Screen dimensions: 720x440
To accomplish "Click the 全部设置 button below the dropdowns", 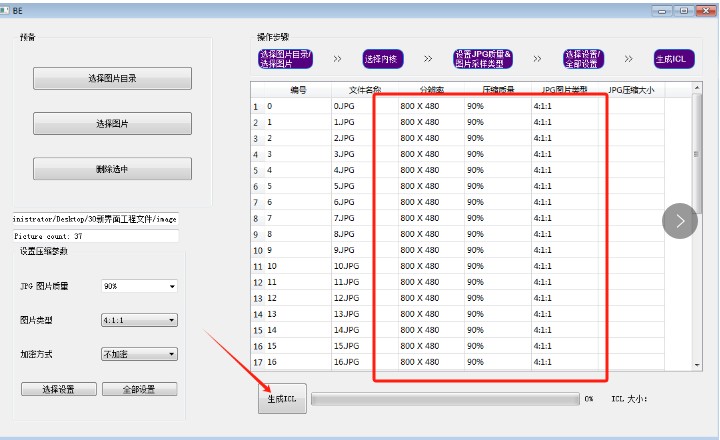I will 139,389.
